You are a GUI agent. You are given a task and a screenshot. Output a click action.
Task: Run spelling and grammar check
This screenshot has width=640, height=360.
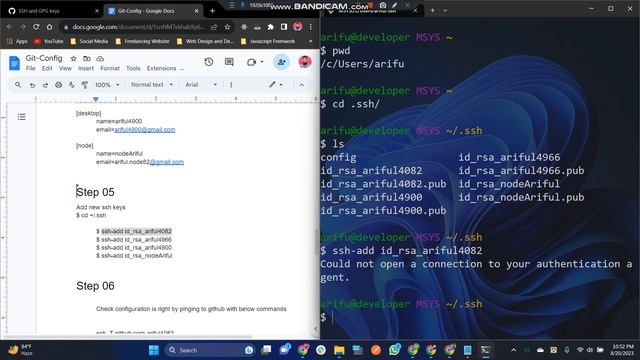point(72,85)
